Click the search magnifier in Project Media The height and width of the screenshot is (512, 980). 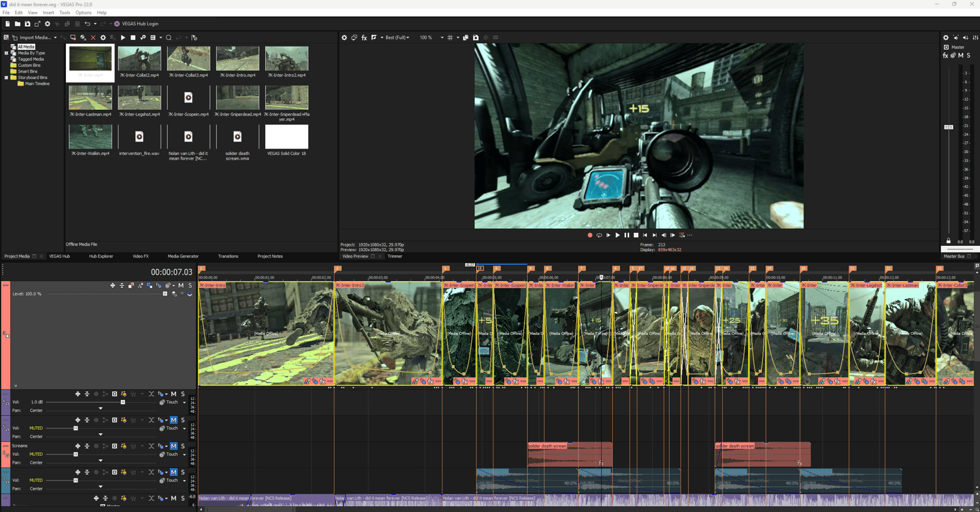[169, 38]
